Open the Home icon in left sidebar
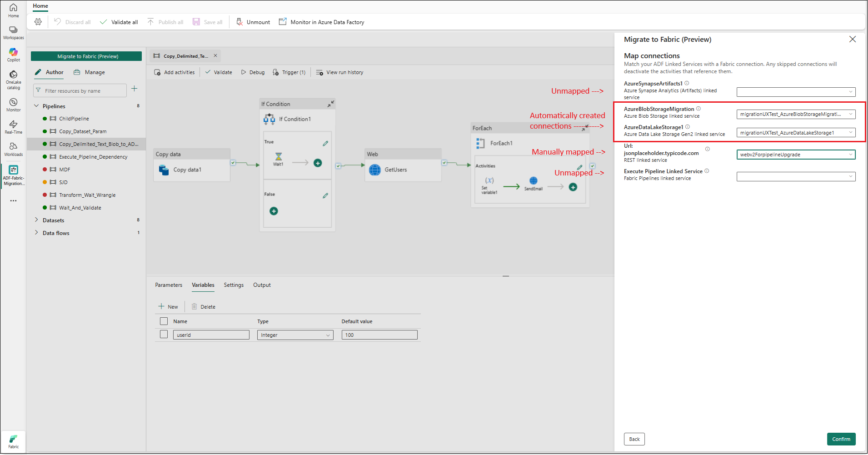The width and height of the screenshot is (868, 455). (13, 10)
